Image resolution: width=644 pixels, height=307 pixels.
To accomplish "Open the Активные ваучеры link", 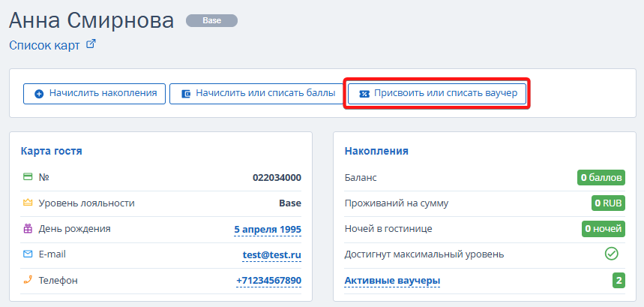I will pos(392,281).
